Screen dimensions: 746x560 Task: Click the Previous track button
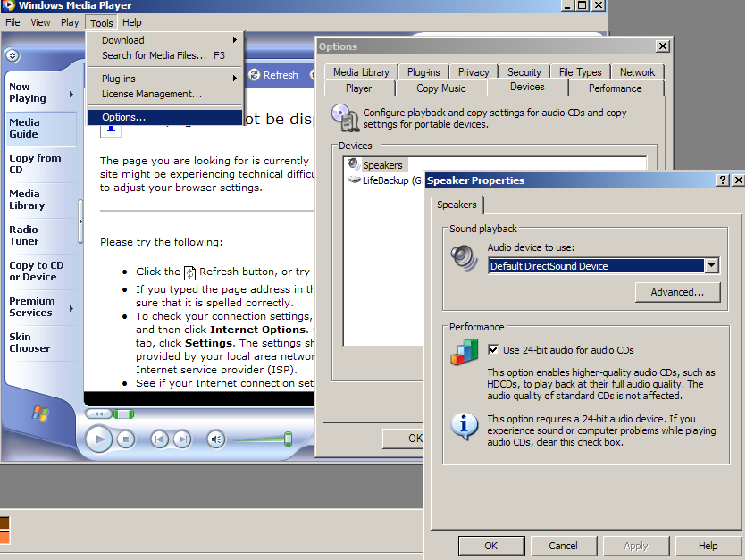[x=159, y=439]
